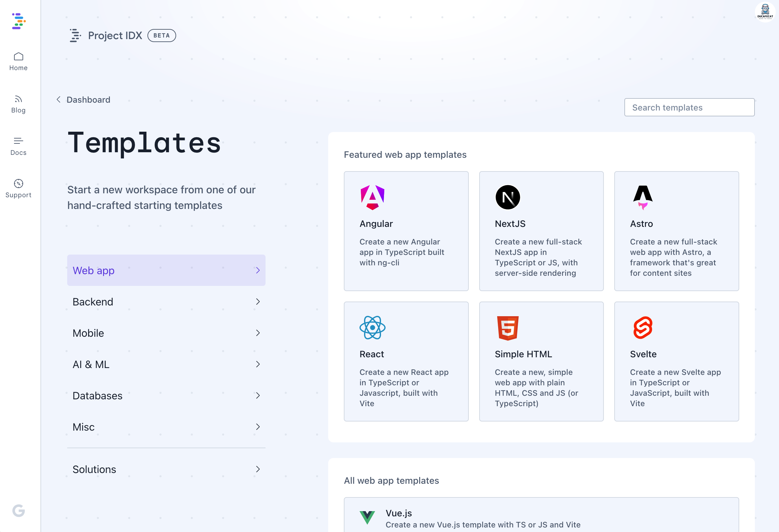Click the Svelte logo icon
The image size is (779, 532).
tap(642, 328)
